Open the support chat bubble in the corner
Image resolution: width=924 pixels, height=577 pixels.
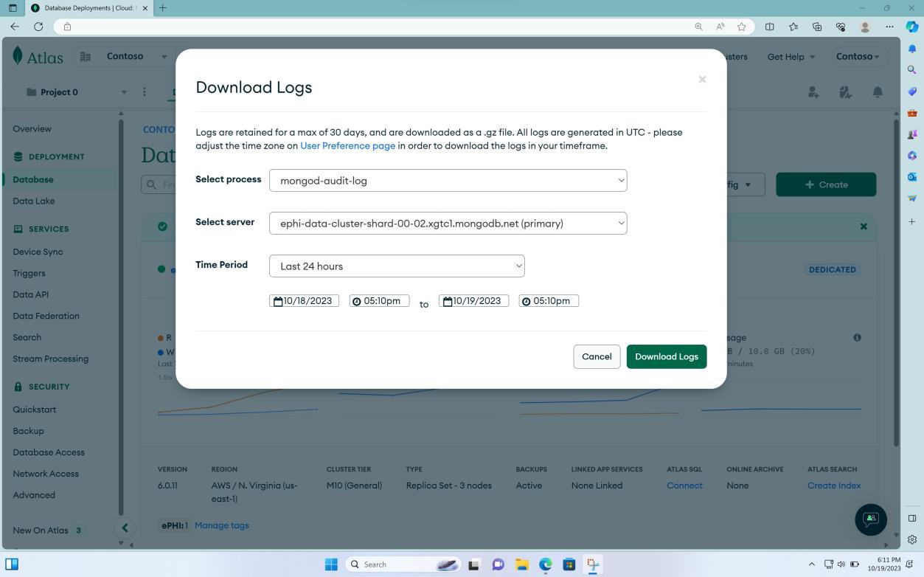[x=870, y=519]
